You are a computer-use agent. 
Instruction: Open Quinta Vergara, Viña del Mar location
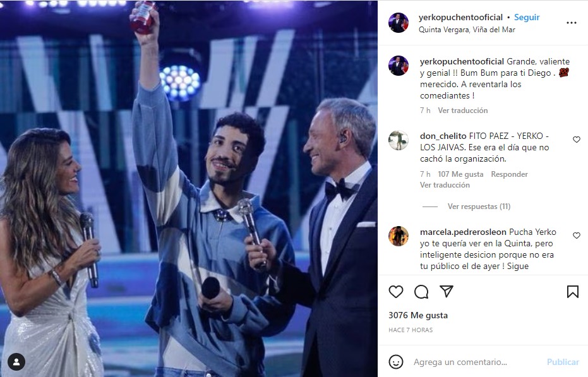tap(467, 30)
